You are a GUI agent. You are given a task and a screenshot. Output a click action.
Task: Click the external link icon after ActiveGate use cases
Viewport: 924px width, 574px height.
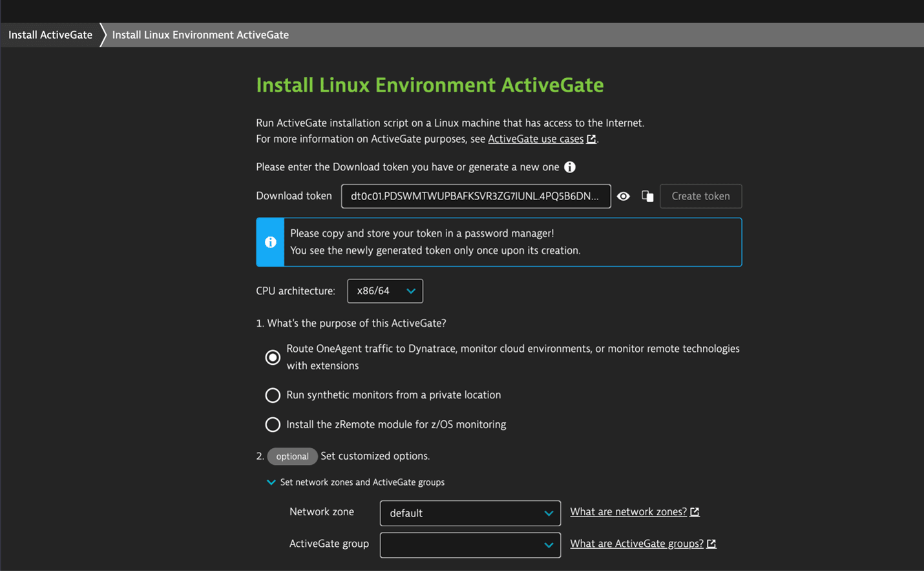(591, 139)
